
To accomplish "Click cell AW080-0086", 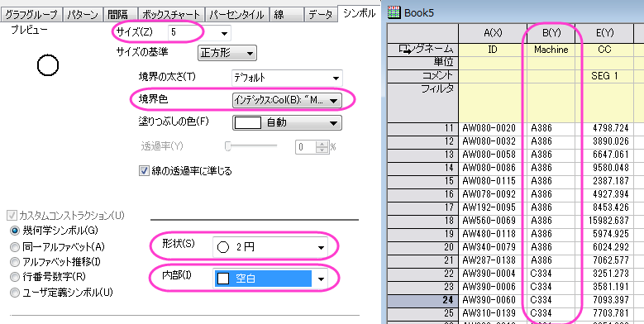I will coord(493,168).
